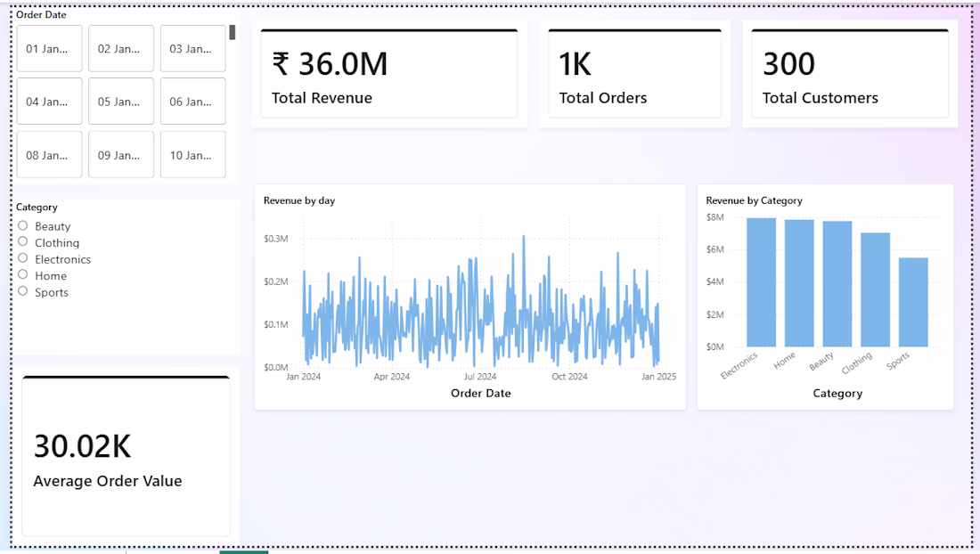
Task: Pick the 09 Jan date tile
Action: pos(121,155)
